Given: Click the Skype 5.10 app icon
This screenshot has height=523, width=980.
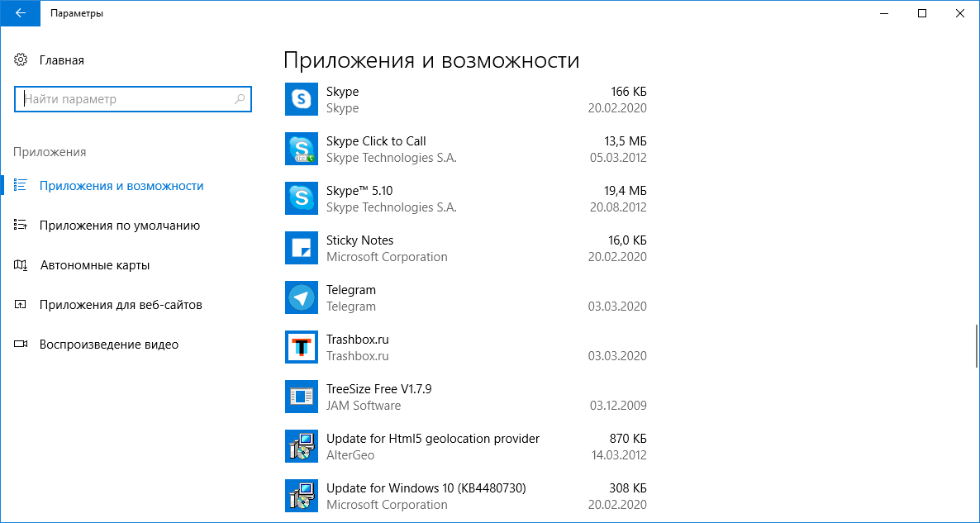Looking at the screenshot, I should click(x=302, y=198).
